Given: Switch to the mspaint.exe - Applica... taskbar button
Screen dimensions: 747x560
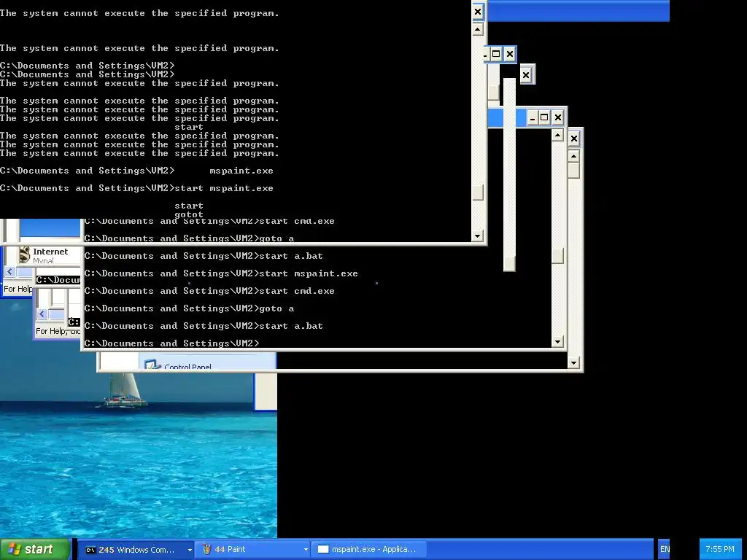Looking at the screenshot, I should click(x=368, y=550).
